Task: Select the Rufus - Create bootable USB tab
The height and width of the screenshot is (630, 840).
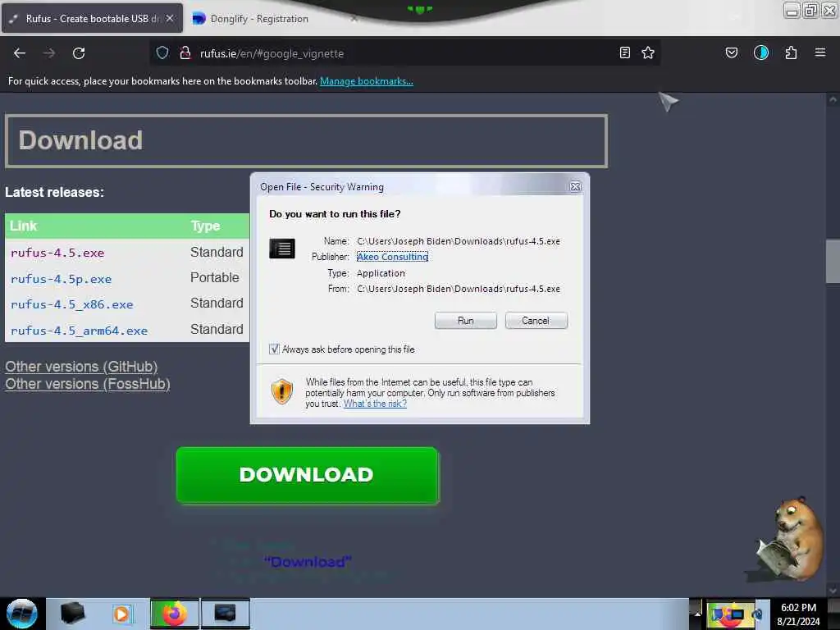Action: pyautogui.click(x=93, y=18)
